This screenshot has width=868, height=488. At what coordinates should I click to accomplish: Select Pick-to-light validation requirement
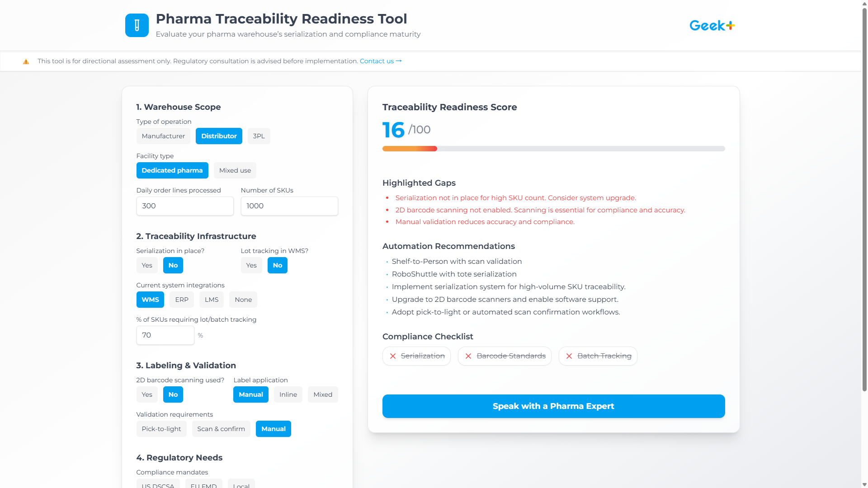point(161,428)
